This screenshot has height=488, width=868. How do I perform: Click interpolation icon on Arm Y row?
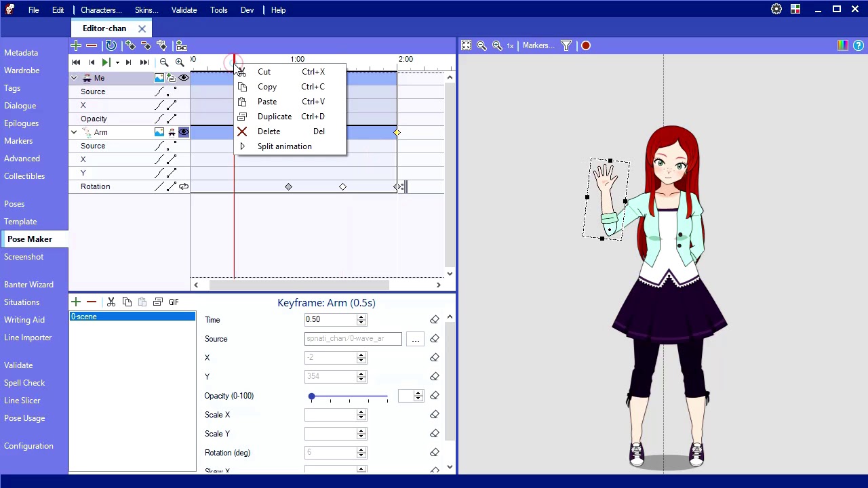(172, 173)
